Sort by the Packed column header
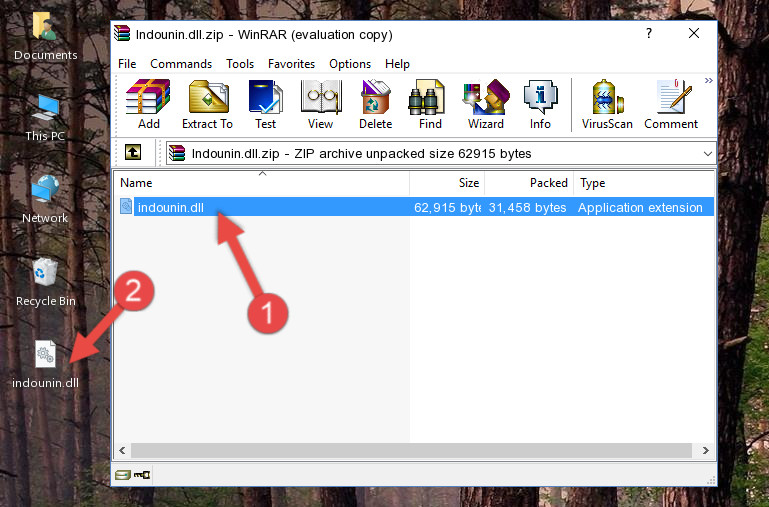 coord(529,183)
